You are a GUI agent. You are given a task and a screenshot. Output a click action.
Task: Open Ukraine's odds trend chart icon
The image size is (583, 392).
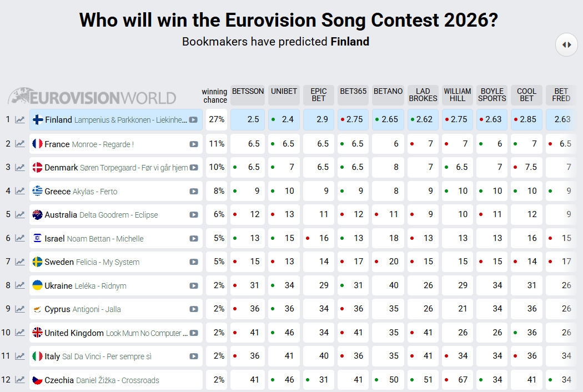coord(20,285)
